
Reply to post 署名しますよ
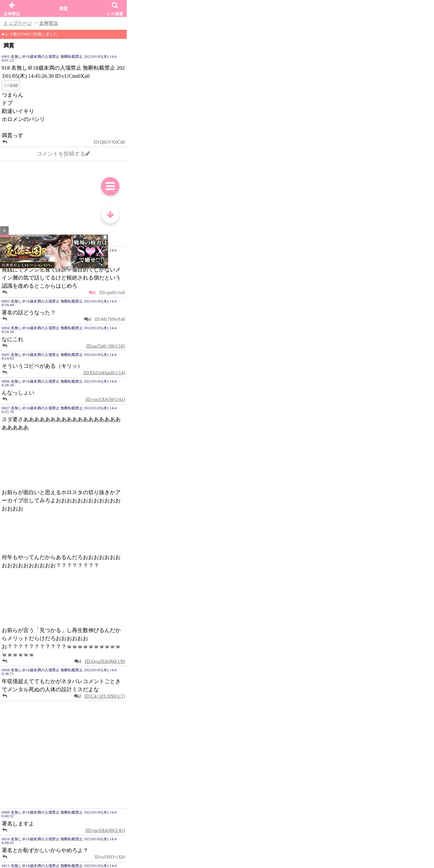tap(5, 830)
